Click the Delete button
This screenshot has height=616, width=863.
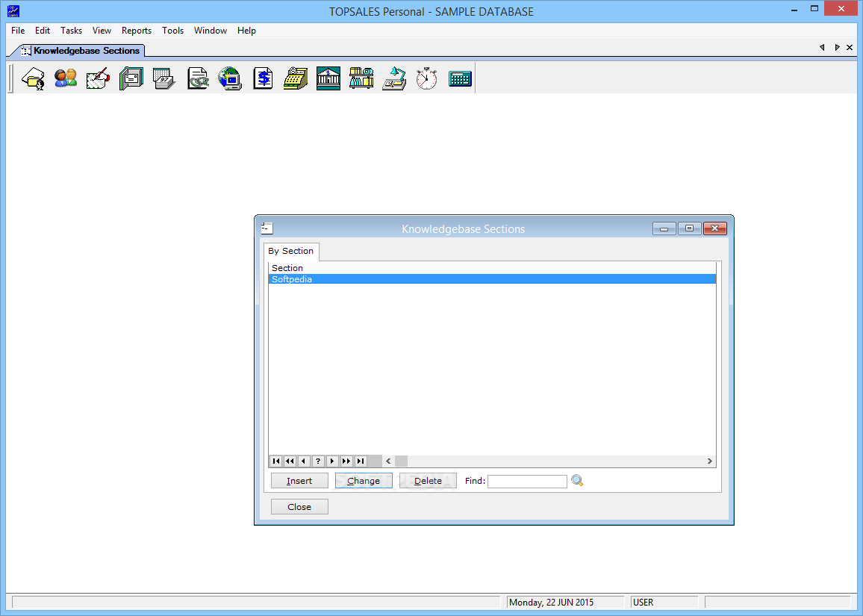428,481
